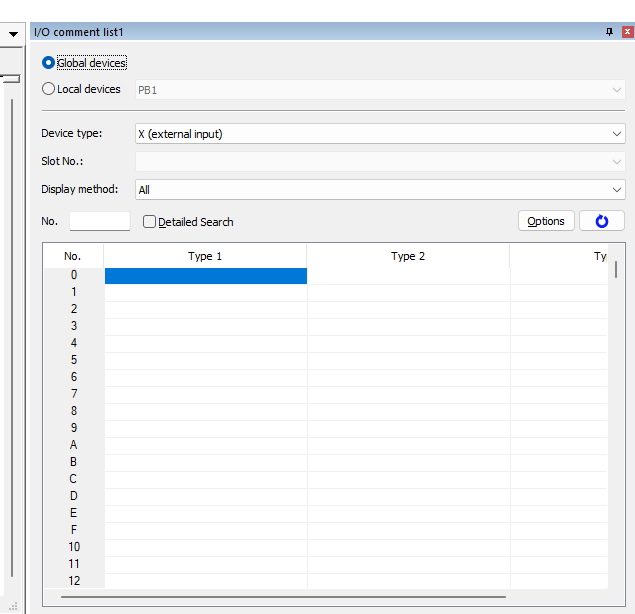The width and height of the screenshot is (635, 614).
Task: Select row number 1
Action: [74, 292]
